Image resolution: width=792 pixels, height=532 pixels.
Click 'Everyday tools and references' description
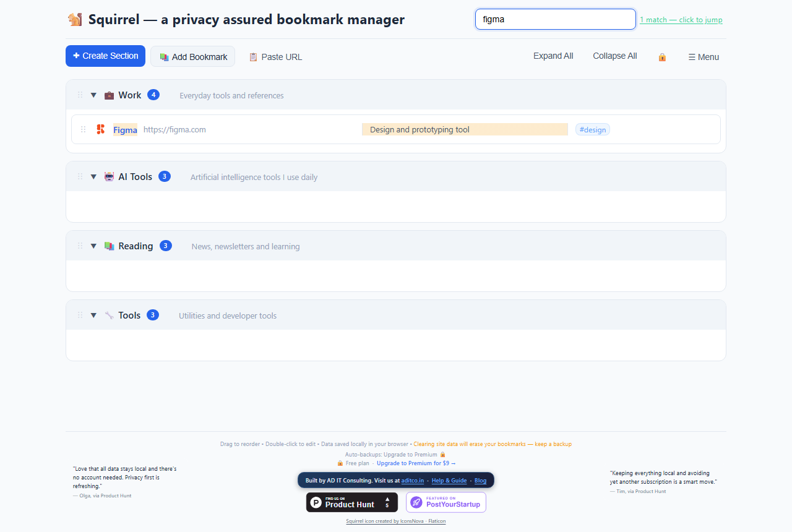pos(231,96)
